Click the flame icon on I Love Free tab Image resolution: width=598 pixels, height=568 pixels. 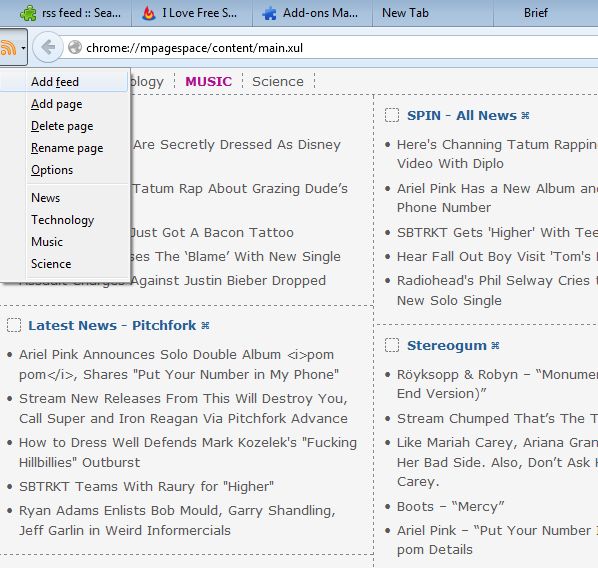click(149, 13)
